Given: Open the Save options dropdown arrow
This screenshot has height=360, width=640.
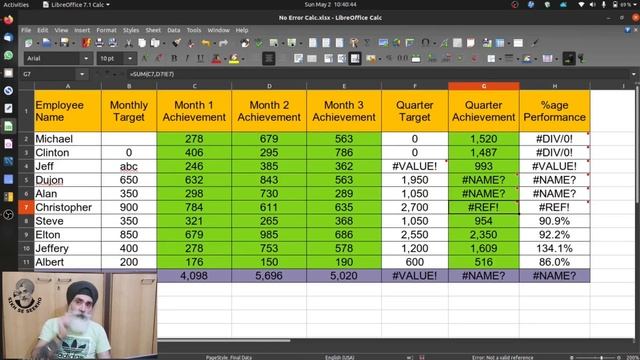Looking at the screenshot, I should 73,43.
